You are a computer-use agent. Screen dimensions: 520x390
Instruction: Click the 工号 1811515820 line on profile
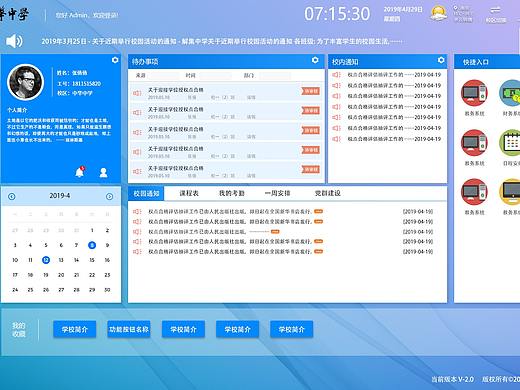tap(79, 83)
